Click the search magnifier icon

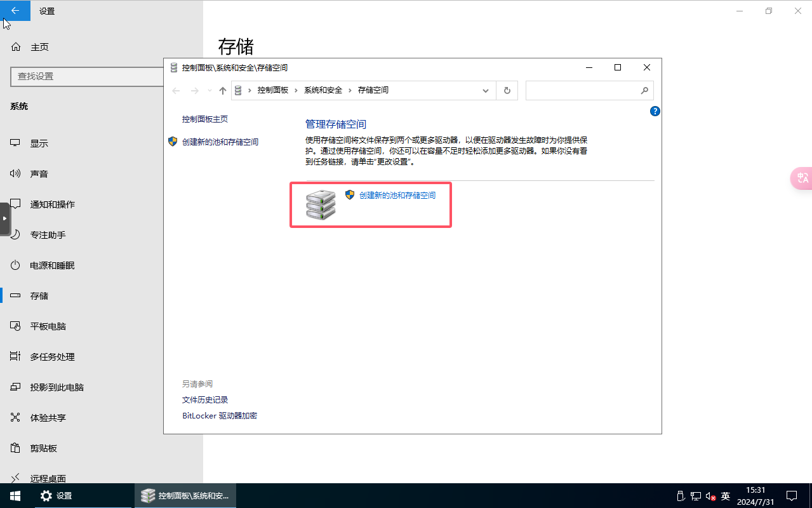point(644,90)
